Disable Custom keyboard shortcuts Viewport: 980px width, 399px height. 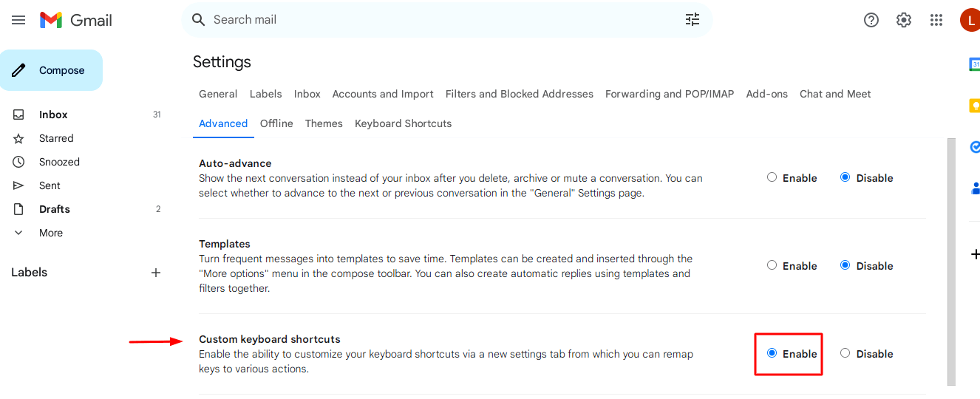click(845, 353)
